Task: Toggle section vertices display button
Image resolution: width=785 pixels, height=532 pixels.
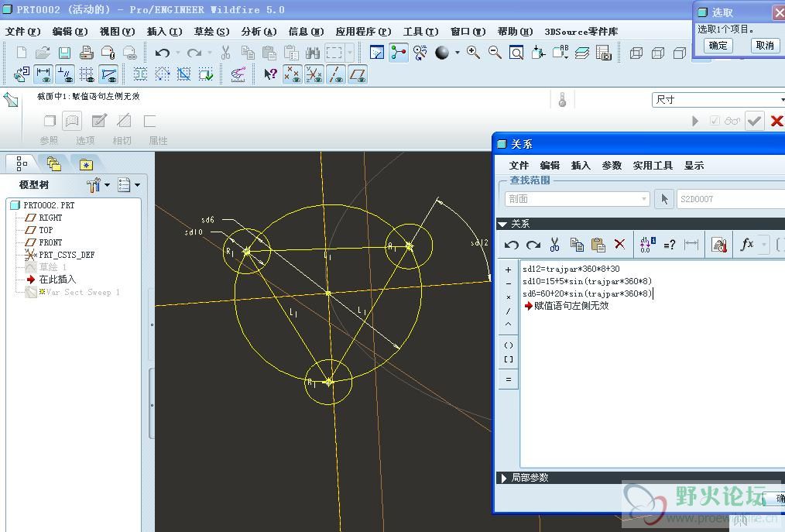Action: point(108,74)
